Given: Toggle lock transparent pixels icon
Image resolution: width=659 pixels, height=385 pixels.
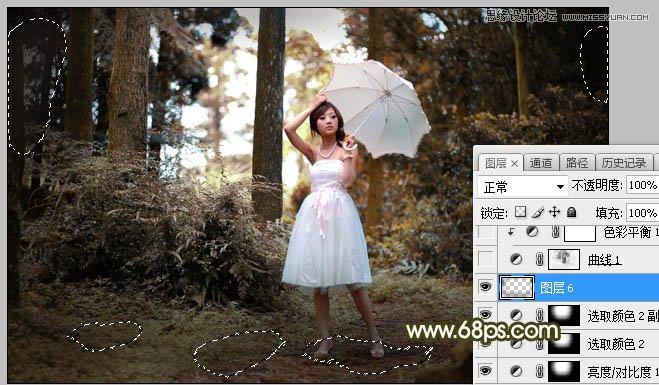Looking at the screenshot, I should tap(520, 212).
